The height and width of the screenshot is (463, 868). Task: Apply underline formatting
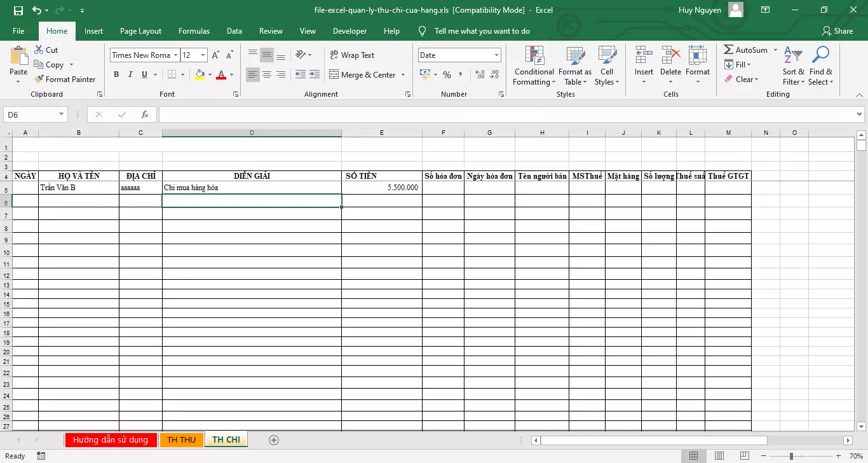pos(145,74)
